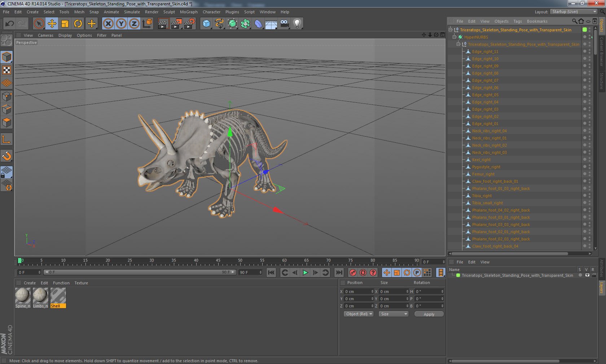This screenshot has width=606, height=364.
Task: Enable Texture mode in left palette
Action: click(x=7, y=70)
